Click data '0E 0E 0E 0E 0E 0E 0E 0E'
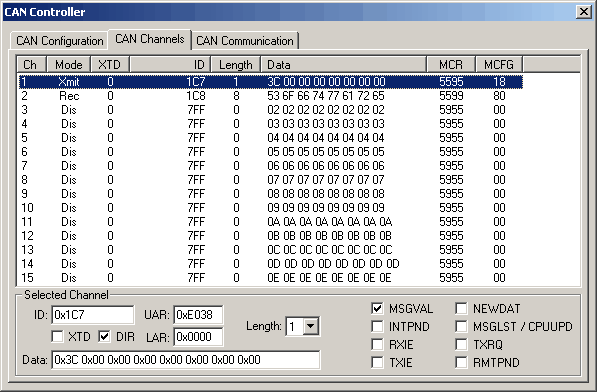The height and width of the screenshot is (392, 597). pyautogui.click(x=329, y=278)
